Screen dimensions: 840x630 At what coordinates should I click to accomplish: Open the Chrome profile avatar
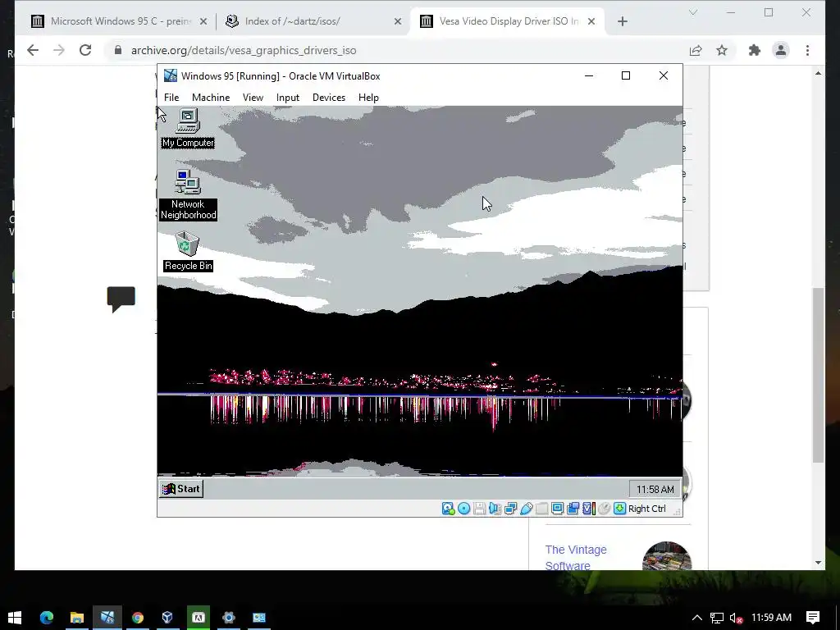pos(781,50)
